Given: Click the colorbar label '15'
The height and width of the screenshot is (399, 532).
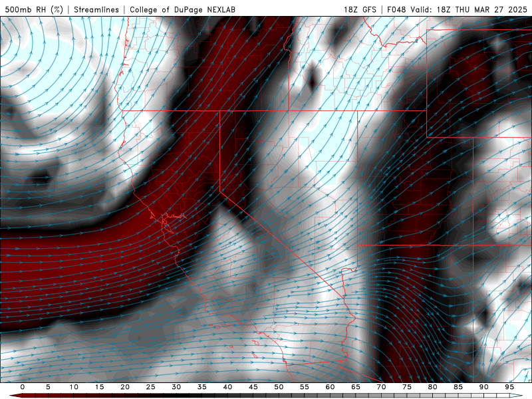Looking at the screenshot, I should click(99, 387).
